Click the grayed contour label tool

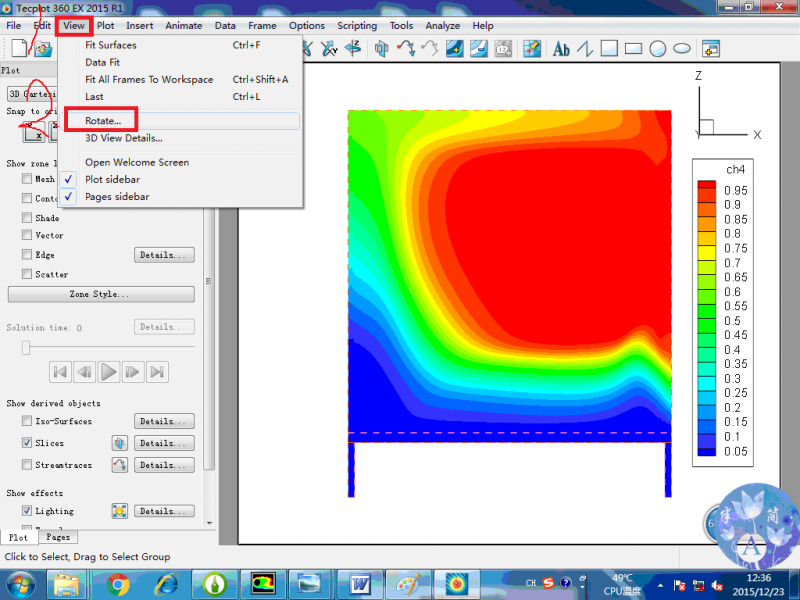503,49
